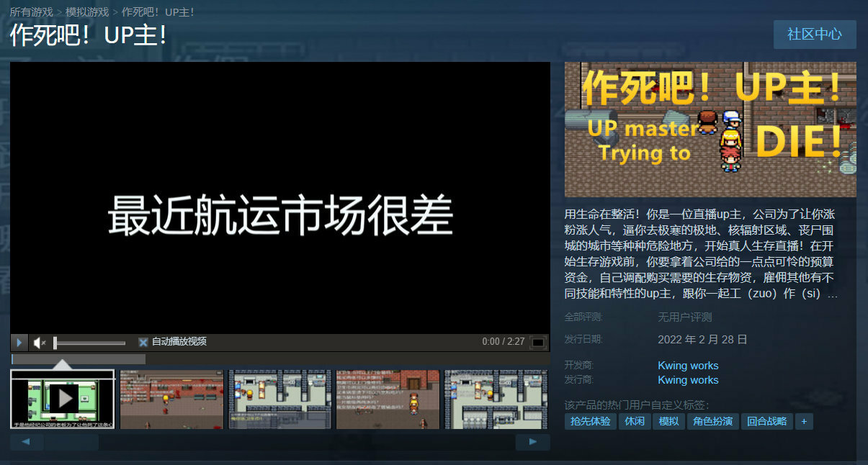The width and height of the screenshot is (868, 465).
Task: Seek on the video progress bar
Action: pos(279,358)
